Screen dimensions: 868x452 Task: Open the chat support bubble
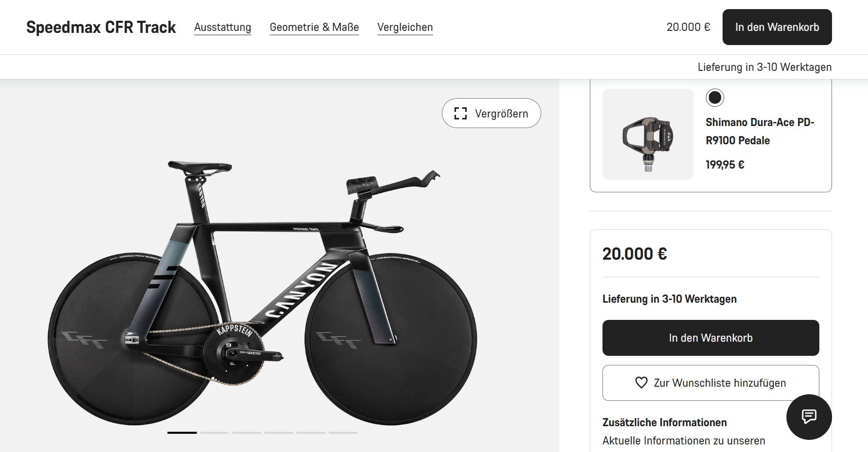coord(809,417)
